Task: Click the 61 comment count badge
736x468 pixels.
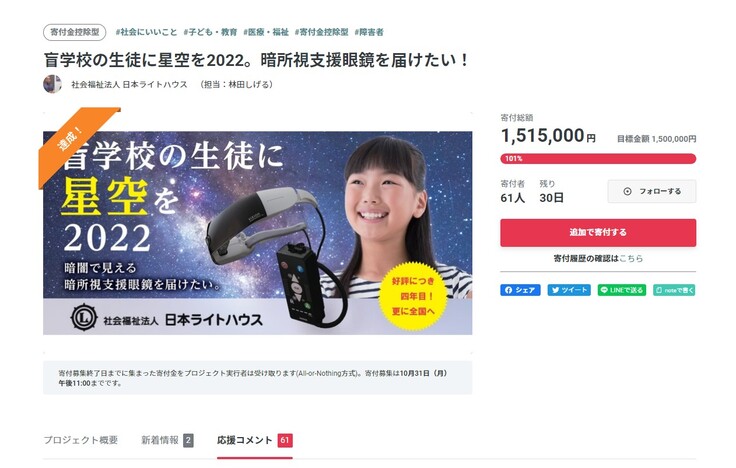Action: [x=285, y=440]
